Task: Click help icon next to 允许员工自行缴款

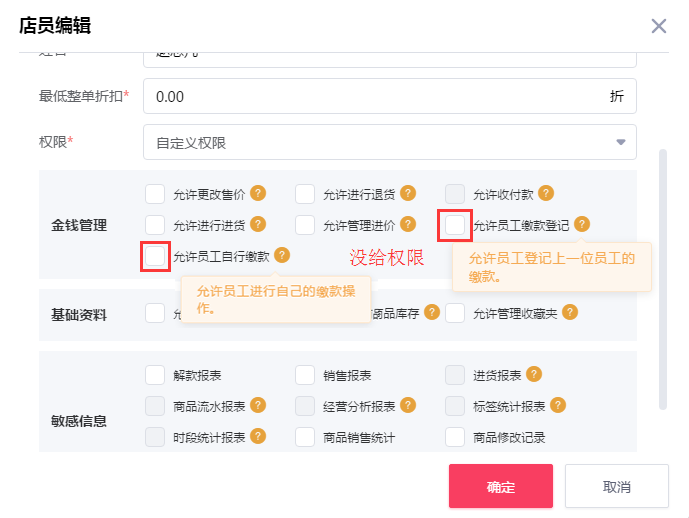Action: (x=282, y=255)
